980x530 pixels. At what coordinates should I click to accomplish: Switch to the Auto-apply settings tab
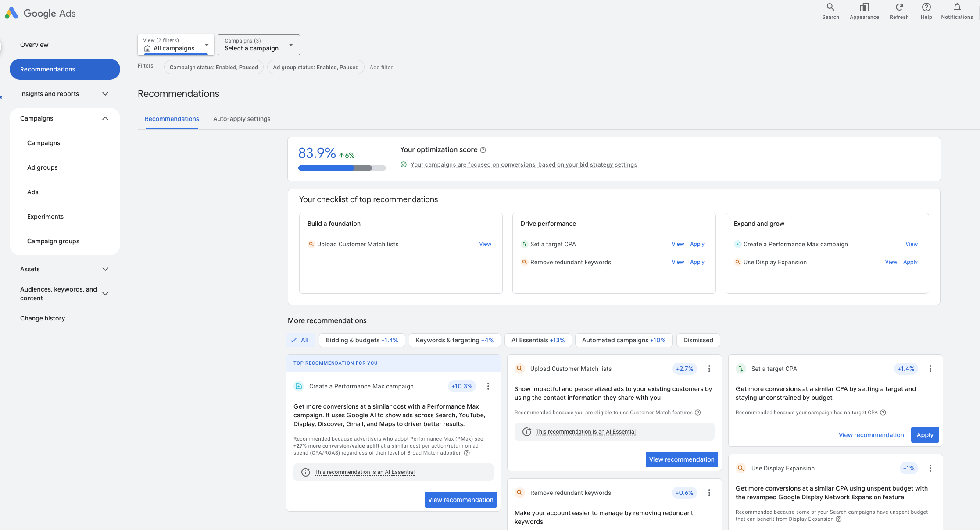coord(241,119)
